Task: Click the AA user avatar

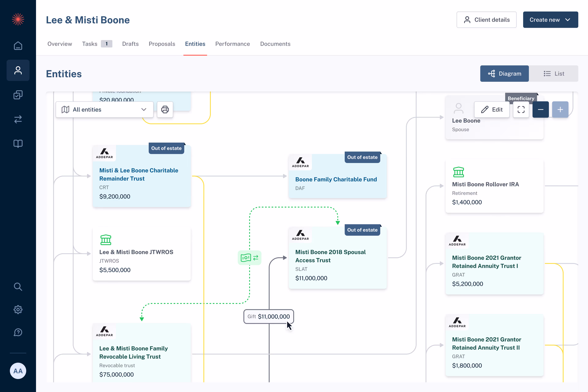Action: coord(18,371)
